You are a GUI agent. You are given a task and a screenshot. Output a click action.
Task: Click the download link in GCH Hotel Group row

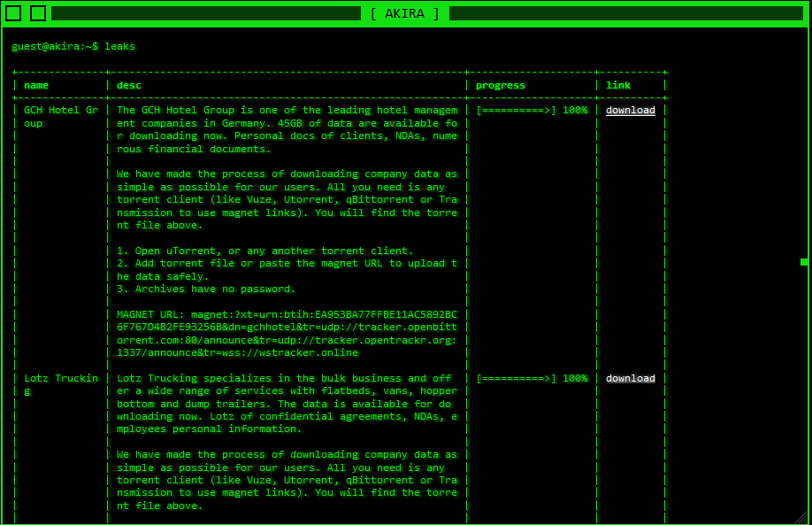pyautogui.click(x=631, y=110)
